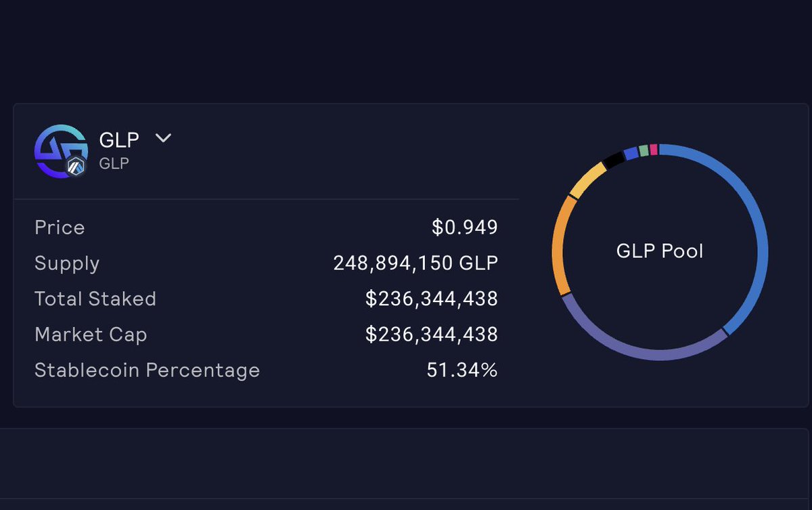Screen dimensions: 812x510
Task: Click the purple segment of the GLP Pool ring
Action: (x=653, y=352)
